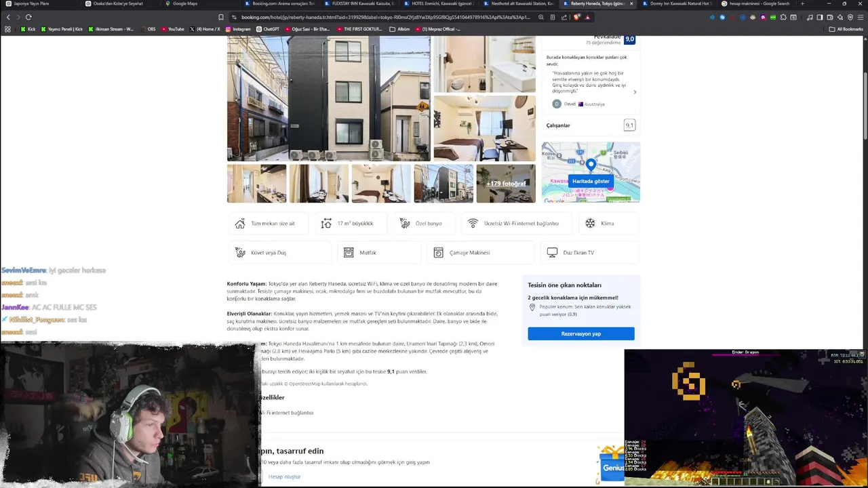This screenshot has width=868, height=488.
Task: Click the share page icon in address bar
Action: (x=564, y=17)
